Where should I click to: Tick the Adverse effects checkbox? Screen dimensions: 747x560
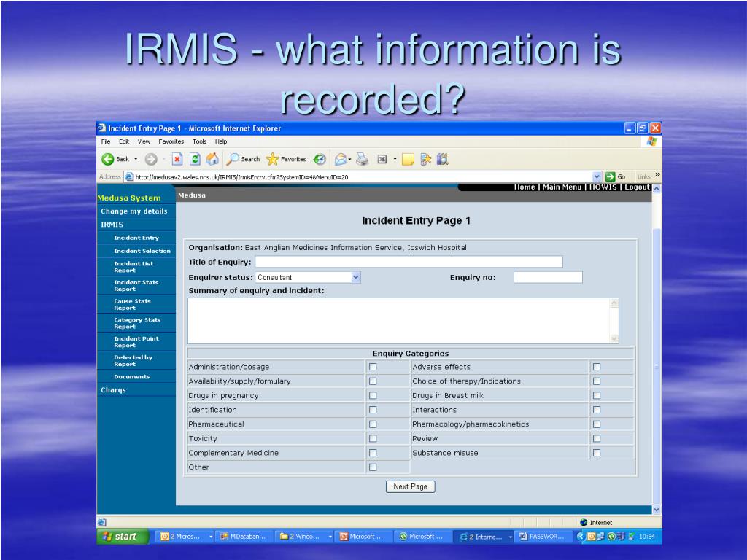(597, 367)
